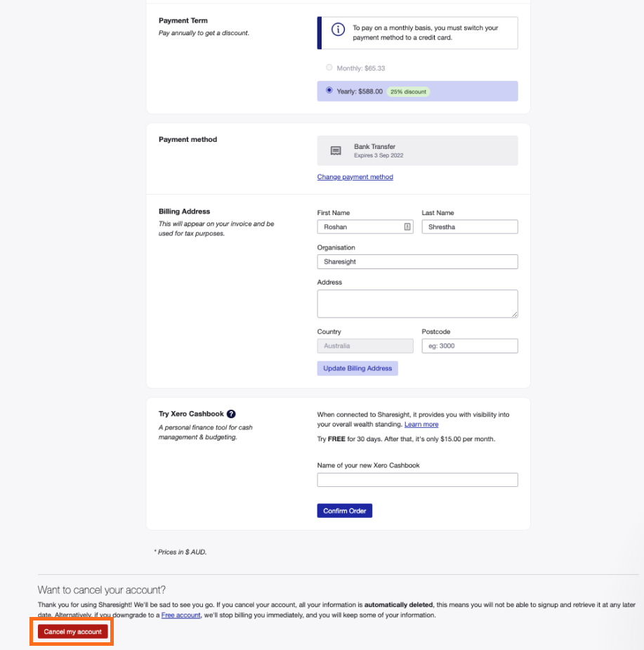This screenshot has height=650, width=644.
Task: Select the Monthly $65.33 payment option
Action: click(329, 67)
